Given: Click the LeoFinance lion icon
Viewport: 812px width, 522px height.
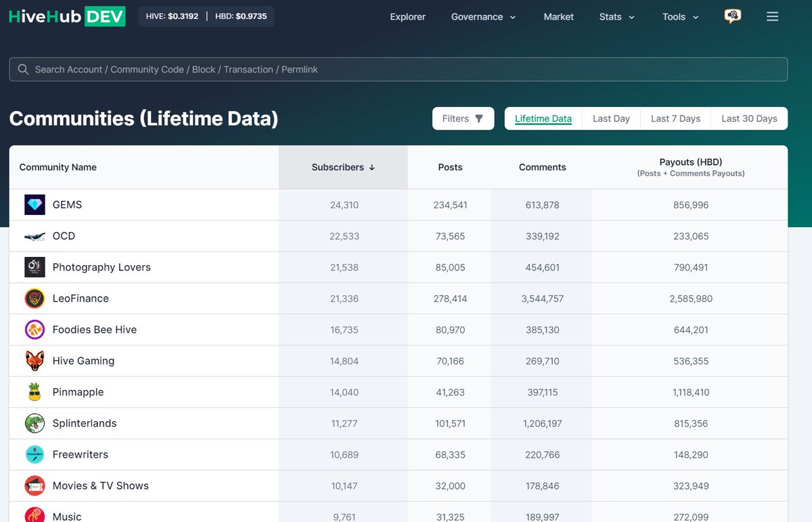Looking at the screenshot, I should click(35, 298).
